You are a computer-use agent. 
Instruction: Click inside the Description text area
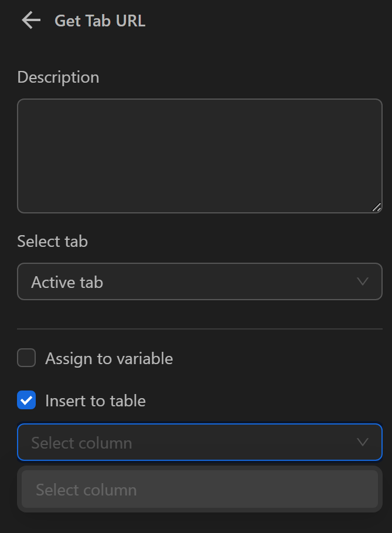pos(199,155)
